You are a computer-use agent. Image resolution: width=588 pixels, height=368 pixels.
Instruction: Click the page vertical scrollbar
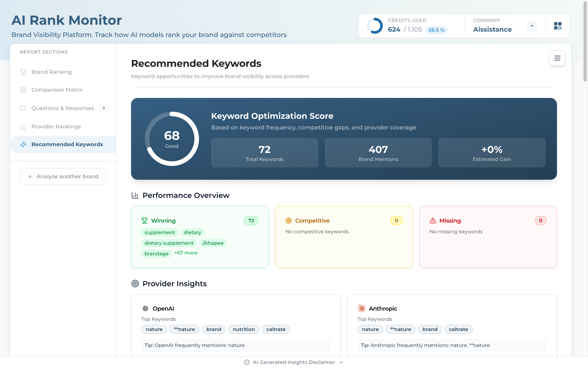(585, 41)
